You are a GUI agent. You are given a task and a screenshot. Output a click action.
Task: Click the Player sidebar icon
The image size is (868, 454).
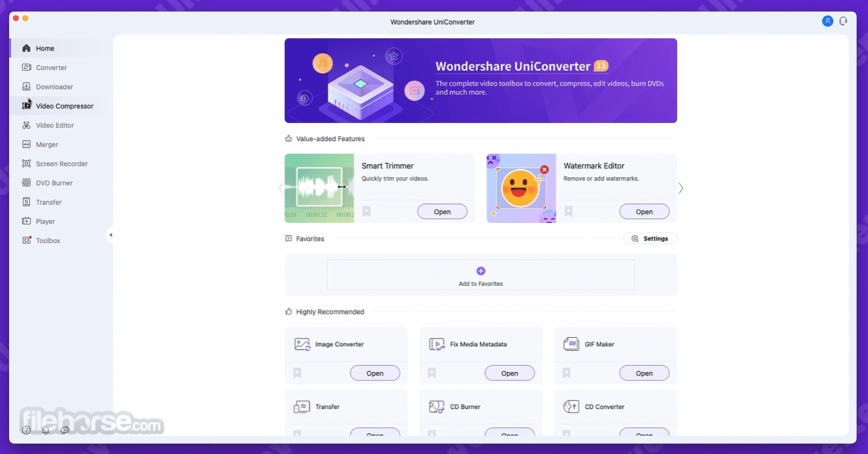pyautogui.click(x=26, y=221)
